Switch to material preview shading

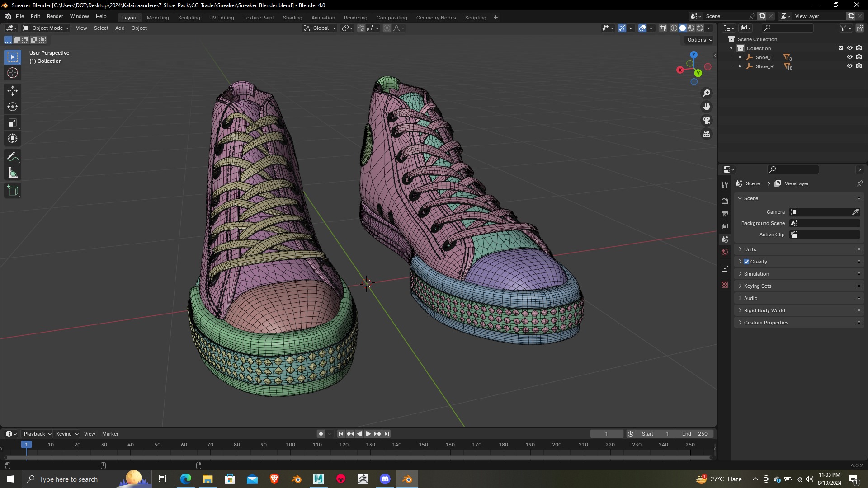[691, 28]
